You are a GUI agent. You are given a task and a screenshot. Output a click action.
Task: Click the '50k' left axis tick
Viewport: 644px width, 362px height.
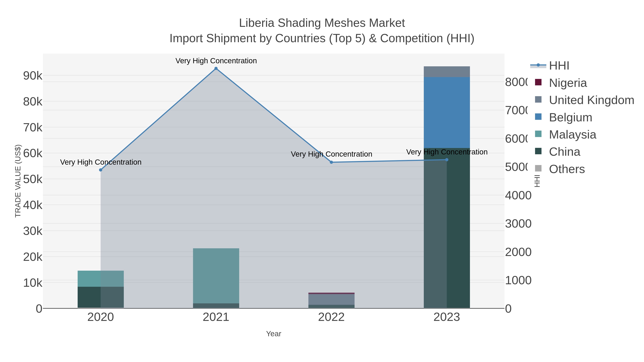click(x=33, y=179)
